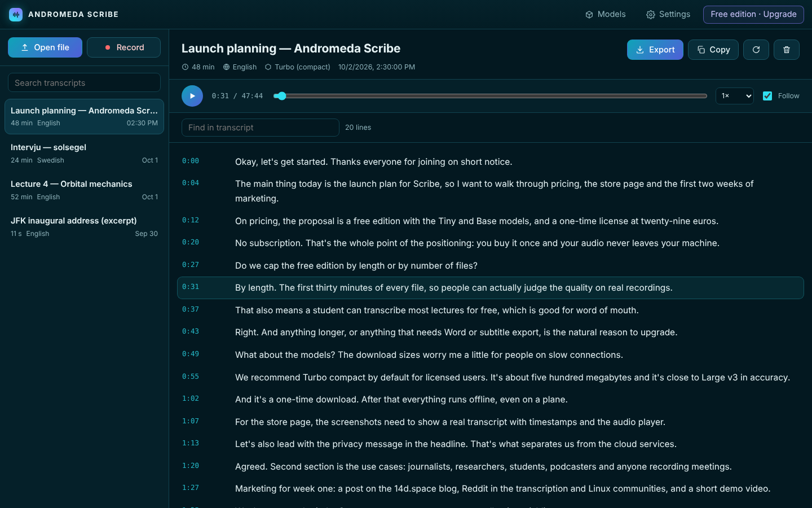Copy the transcript to clipboard
Image resolution: width=812 pixels, height=508 pixels.
click(x=713, y=50)
